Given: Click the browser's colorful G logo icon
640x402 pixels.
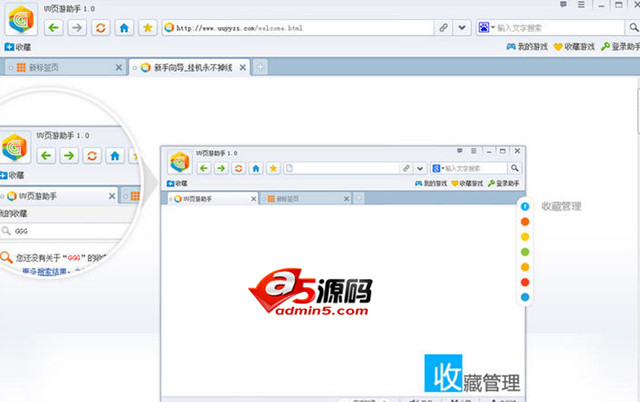Looking at the screenshot, I should pyautogui.click(x=21, y=19).
